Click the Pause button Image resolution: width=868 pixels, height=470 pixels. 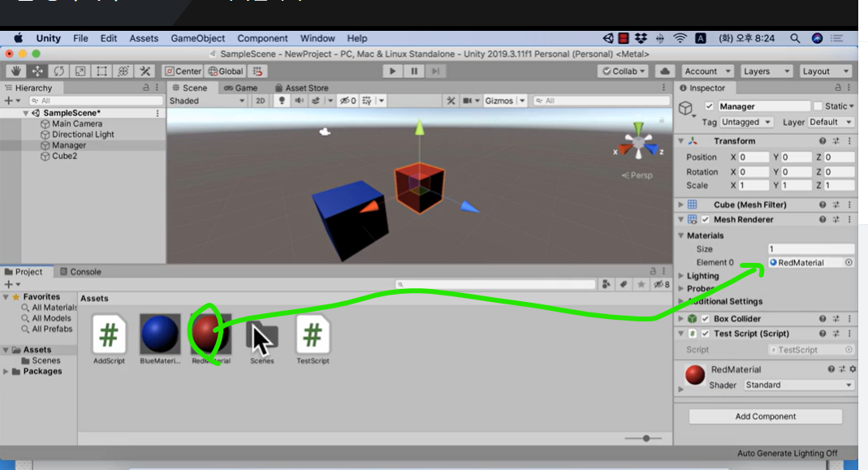click(414, 71)
